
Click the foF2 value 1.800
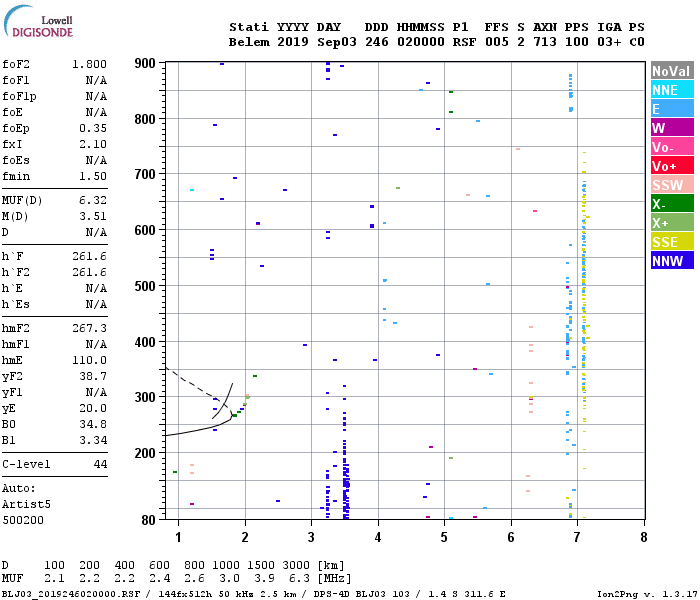(89, 64)
